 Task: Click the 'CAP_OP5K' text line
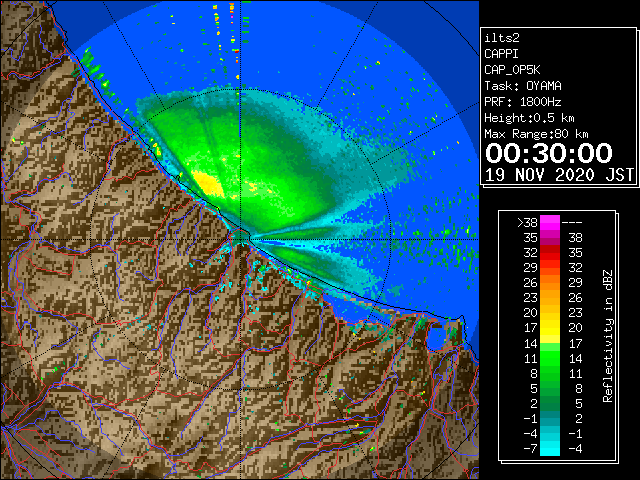coord(512,70)
